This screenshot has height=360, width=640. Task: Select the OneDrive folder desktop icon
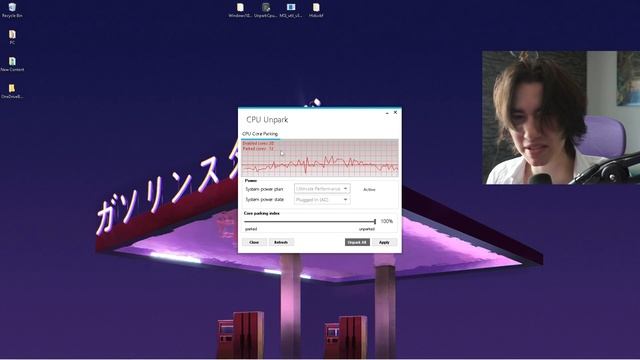[12, 91]
